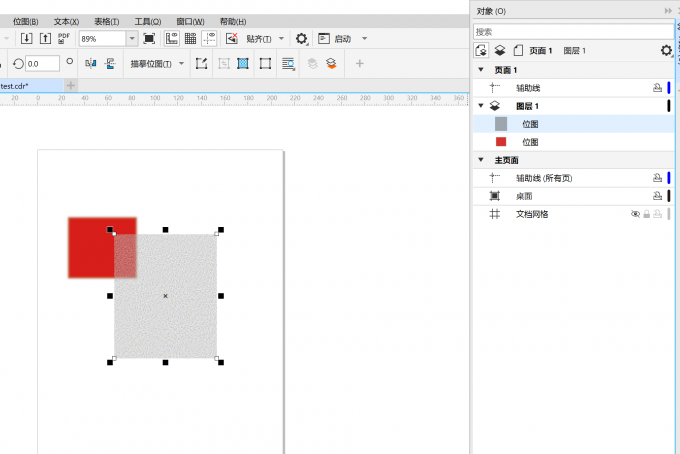
Task: Toggle printing for 辅助线 (所有页)
Action: 657,178
